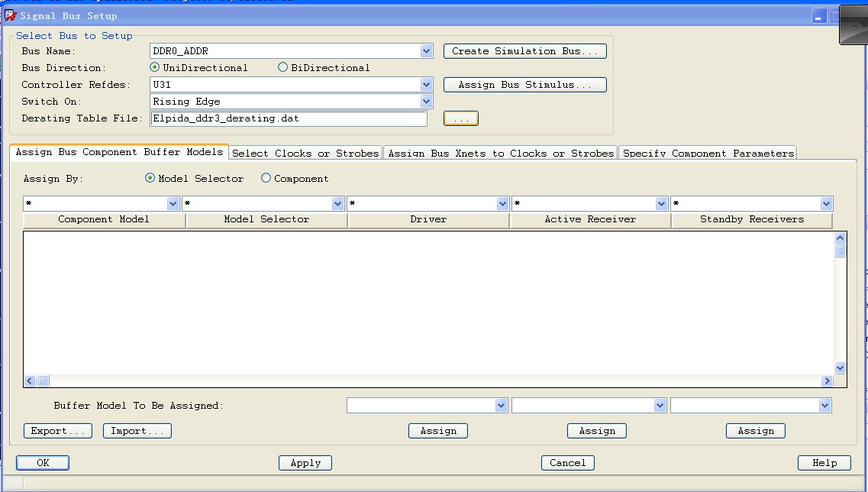Minimize the Signal Bus Setup window

click(x=819, y=16)
